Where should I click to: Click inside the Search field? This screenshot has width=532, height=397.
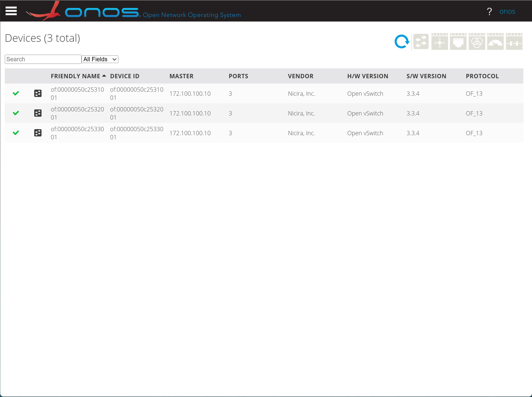[43, 59]
